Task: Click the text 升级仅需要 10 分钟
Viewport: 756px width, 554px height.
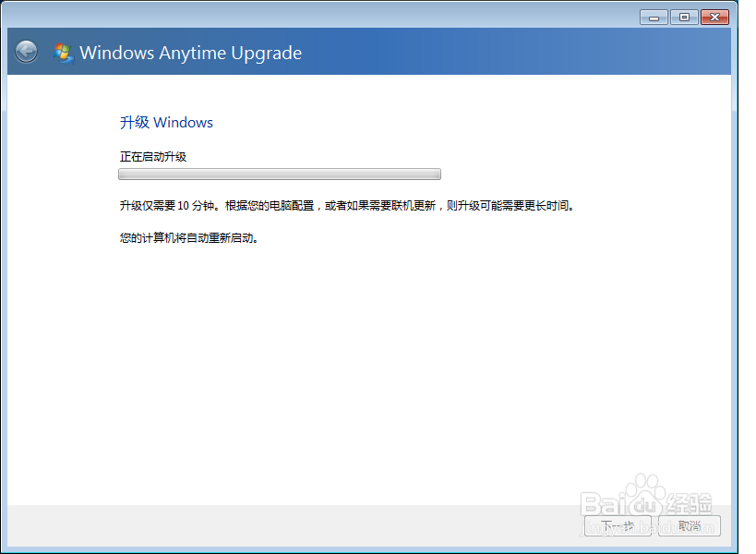Action: [167, 206]
